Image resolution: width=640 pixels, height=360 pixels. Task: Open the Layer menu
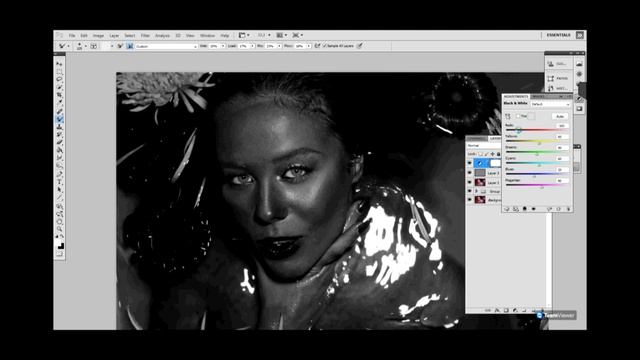pyautogui.click(x=114, y=36)
